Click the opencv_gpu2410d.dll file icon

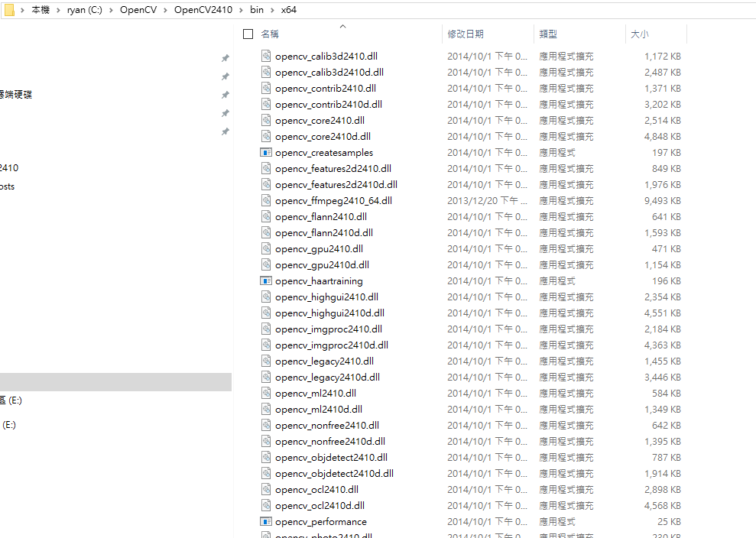(x=266, y=264)
